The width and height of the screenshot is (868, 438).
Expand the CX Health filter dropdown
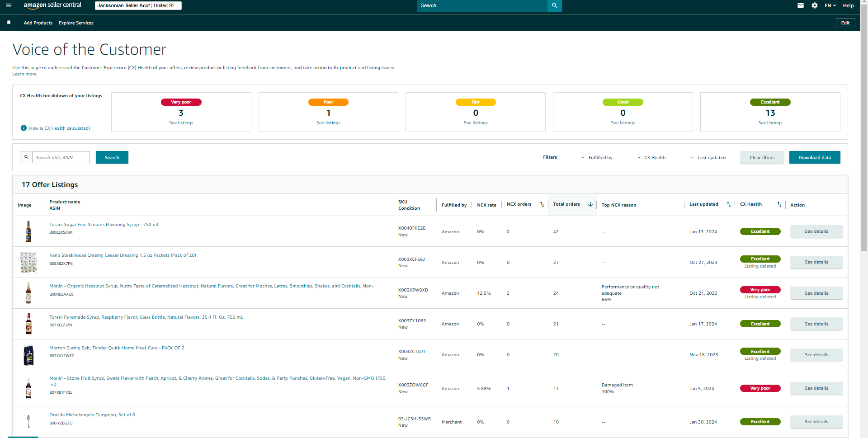point(651,158)
